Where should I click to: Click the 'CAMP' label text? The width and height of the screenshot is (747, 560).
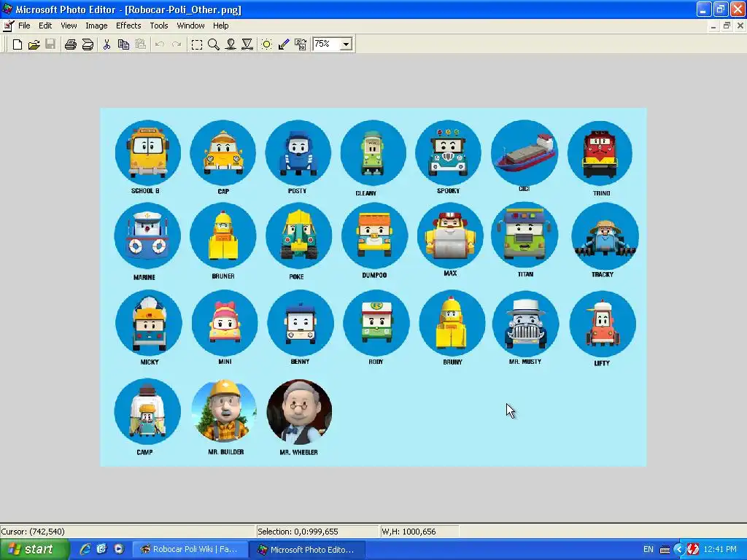[144, 452]
